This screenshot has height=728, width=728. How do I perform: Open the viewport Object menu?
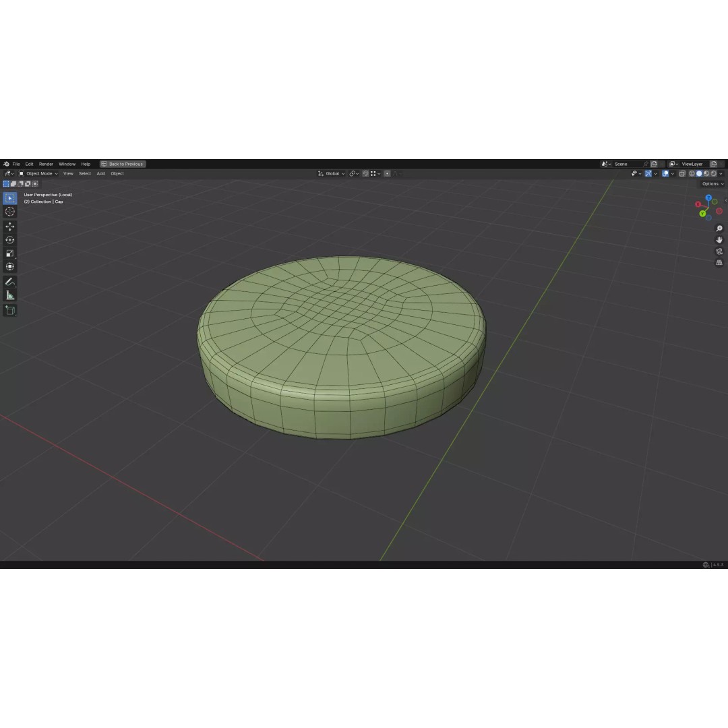coord(117,174)
